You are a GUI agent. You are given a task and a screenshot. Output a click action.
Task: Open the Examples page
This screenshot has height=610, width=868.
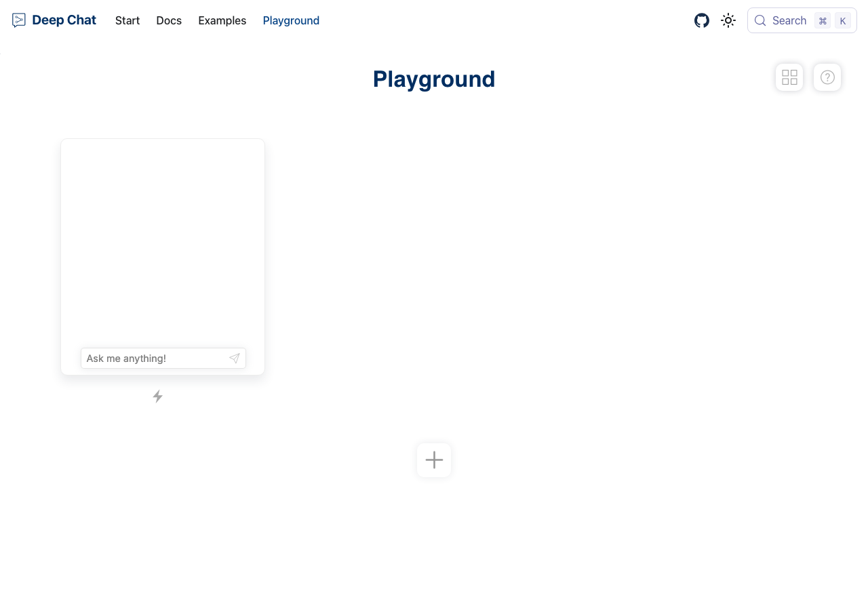222,20
